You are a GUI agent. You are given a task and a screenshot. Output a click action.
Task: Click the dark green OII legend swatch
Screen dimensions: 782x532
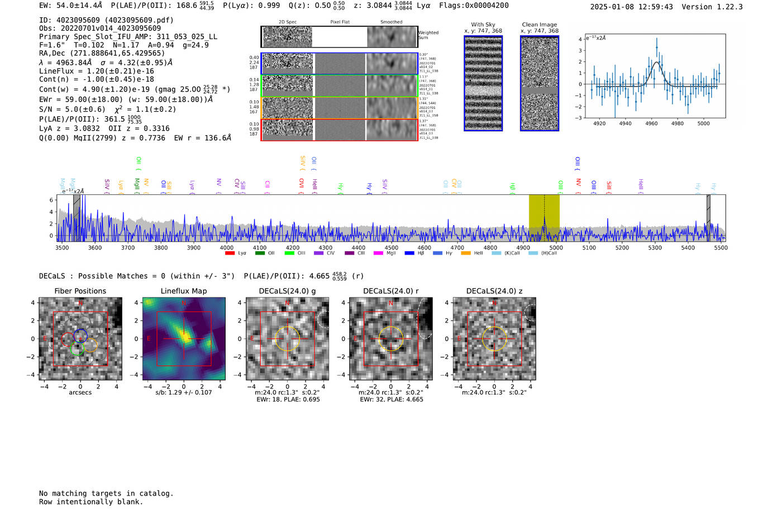pyautogui.click(x=260, y=253)
